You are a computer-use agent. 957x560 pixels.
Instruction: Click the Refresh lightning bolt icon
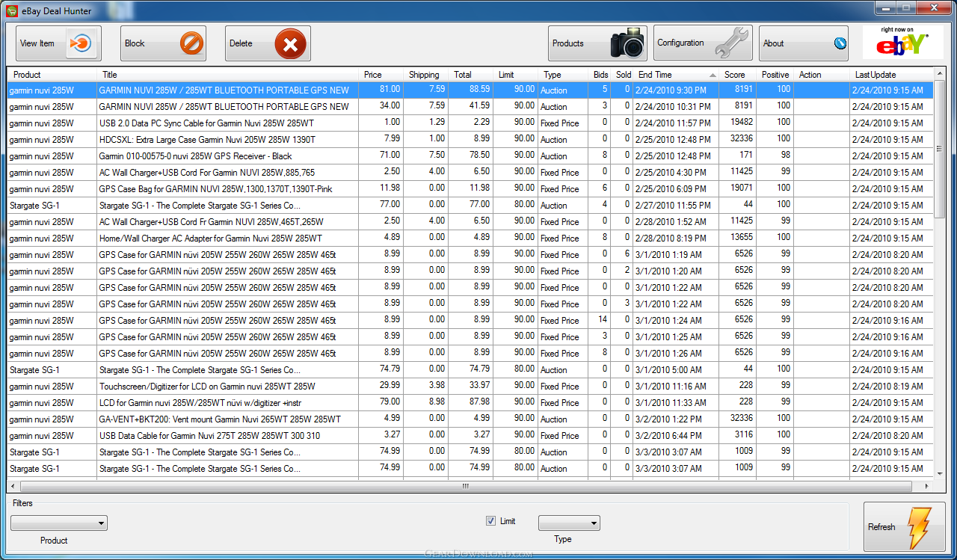(x=918, y=527)
